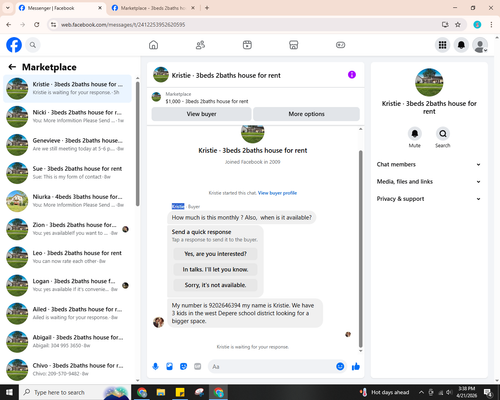Click the message text field Aa
The image size is (500, 400).
(272, 367)
